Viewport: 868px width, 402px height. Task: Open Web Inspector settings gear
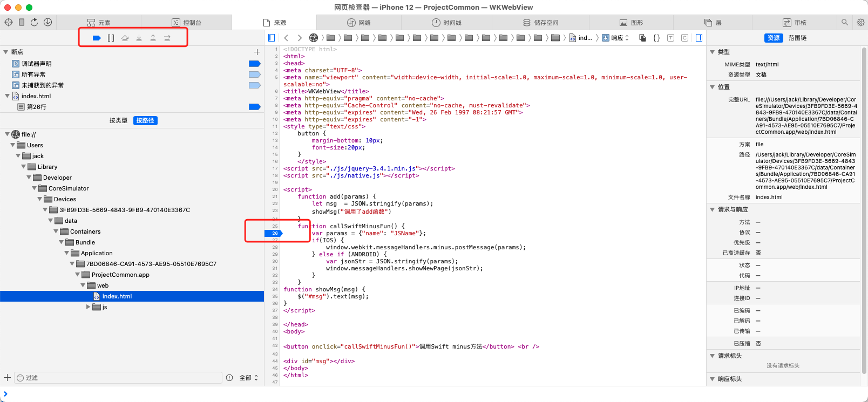pyautogui.click(x=860, y=22)
